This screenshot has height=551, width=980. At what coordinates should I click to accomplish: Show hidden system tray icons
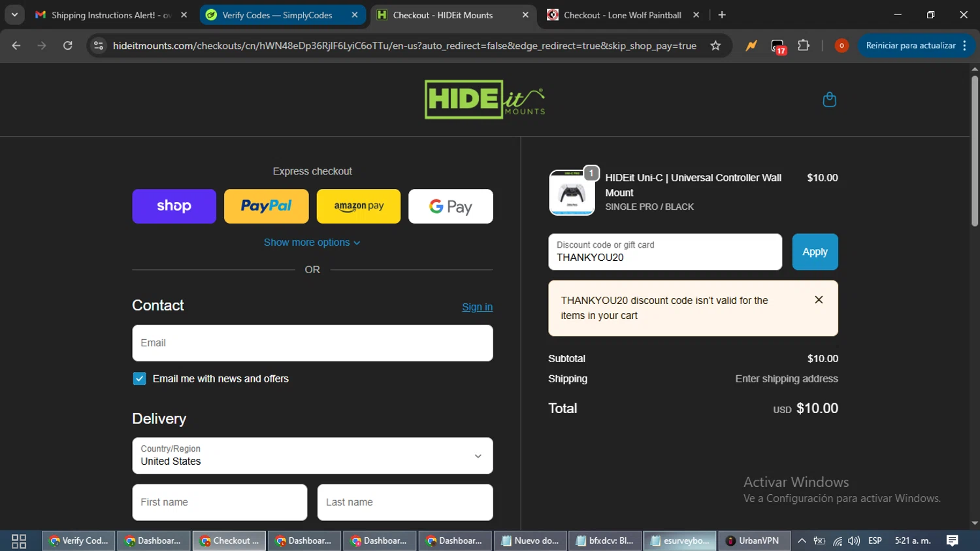tap(802, 541)
